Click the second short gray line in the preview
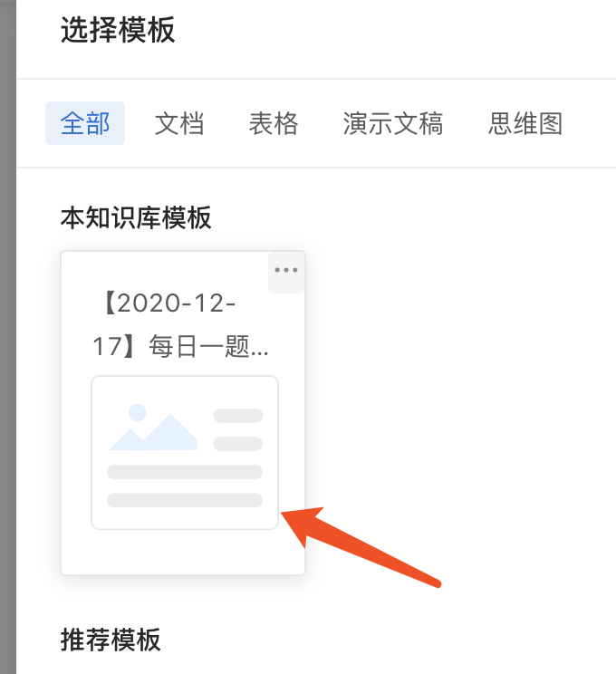 238,444
